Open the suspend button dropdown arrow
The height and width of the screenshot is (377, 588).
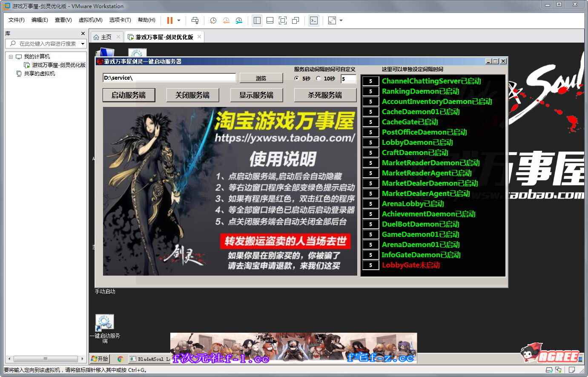point(179,20)
